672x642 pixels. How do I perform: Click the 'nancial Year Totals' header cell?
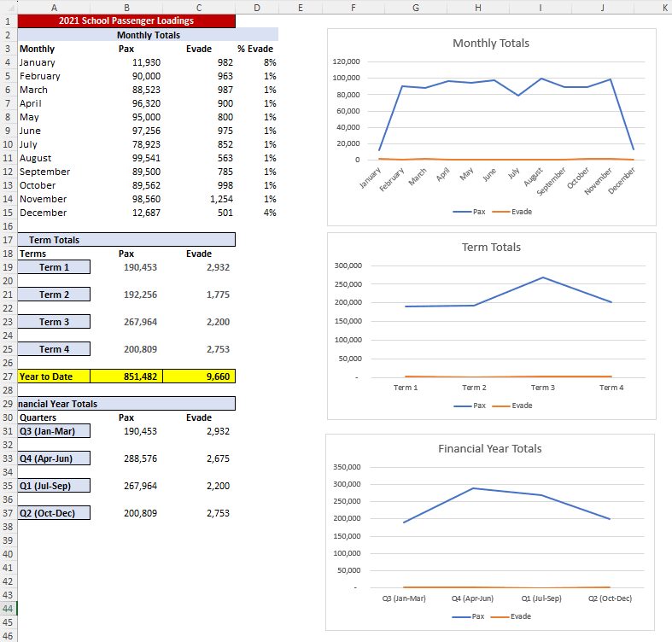click(126, 404)
